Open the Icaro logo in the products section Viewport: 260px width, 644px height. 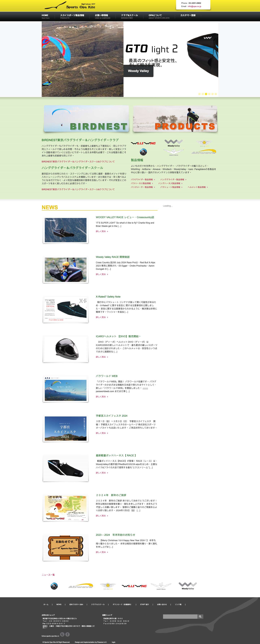point(204,143)
